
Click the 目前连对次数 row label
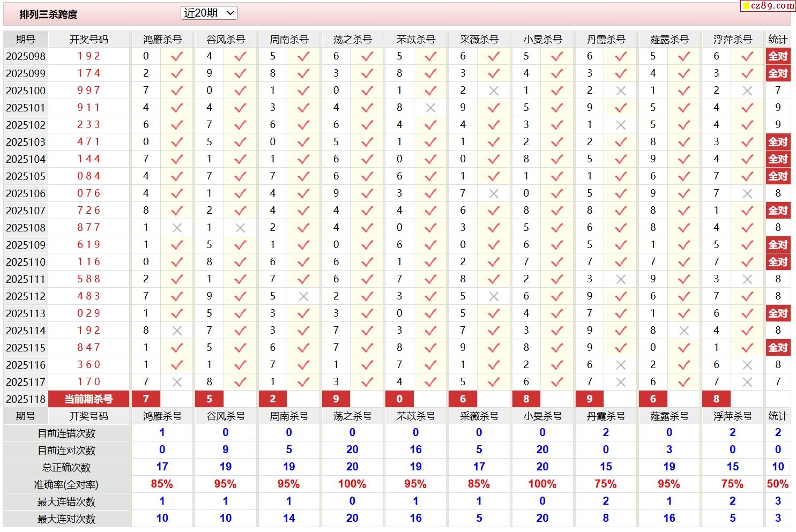(66, 451)
